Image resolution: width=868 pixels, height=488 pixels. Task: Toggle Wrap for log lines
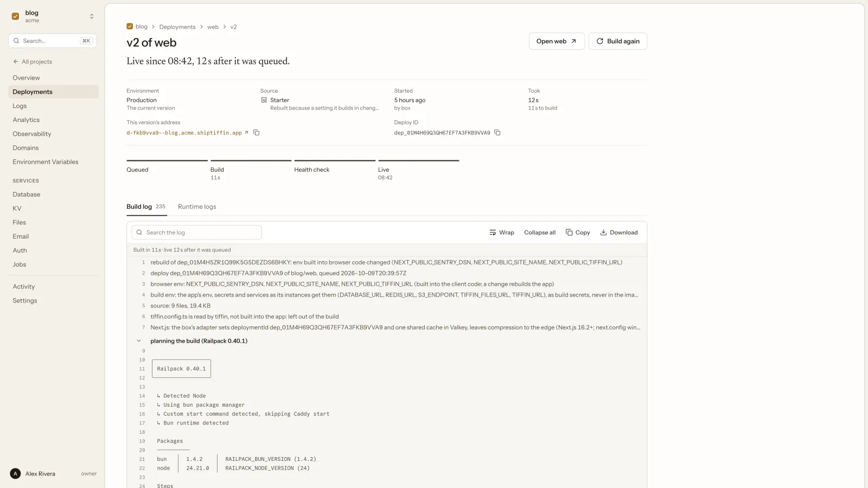501,233
